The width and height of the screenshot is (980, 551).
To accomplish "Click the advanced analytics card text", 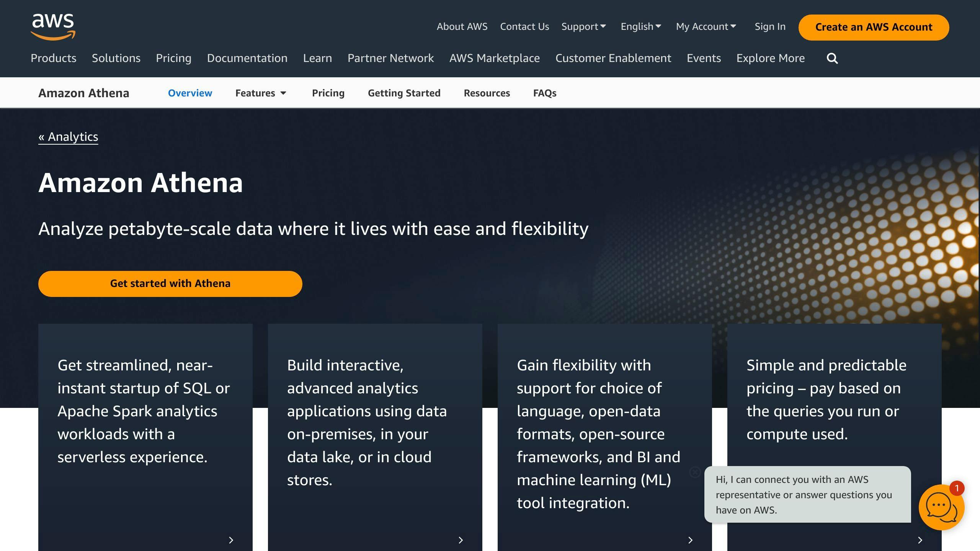I will (367, 422).
